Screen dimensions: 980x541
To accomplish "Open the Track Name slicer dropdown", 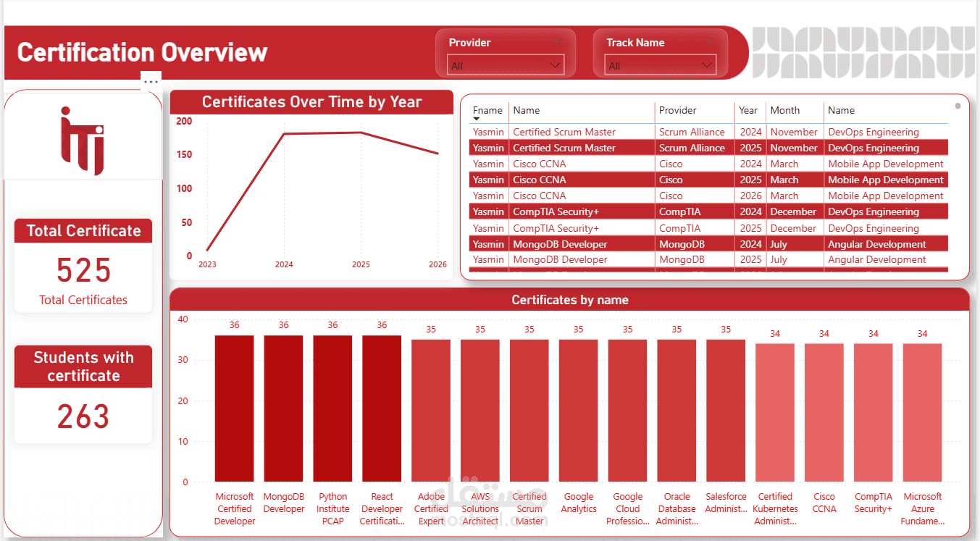I will point(660,65).
